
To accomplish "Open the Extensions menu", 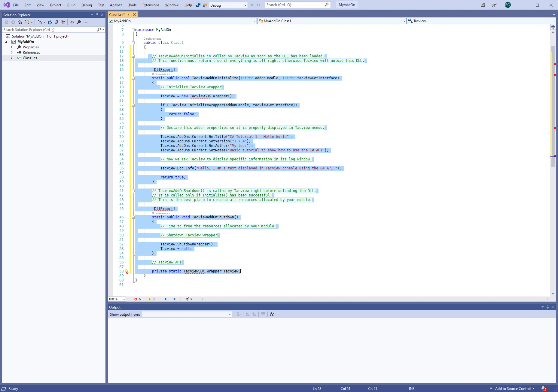I will coord(151,5).
